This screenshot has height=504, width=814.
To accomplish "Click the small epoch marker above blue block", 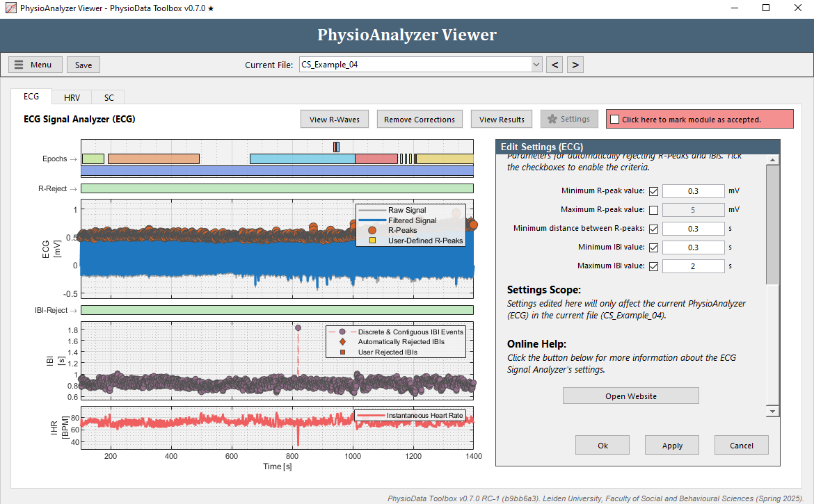I will click(x=337, y=147).
